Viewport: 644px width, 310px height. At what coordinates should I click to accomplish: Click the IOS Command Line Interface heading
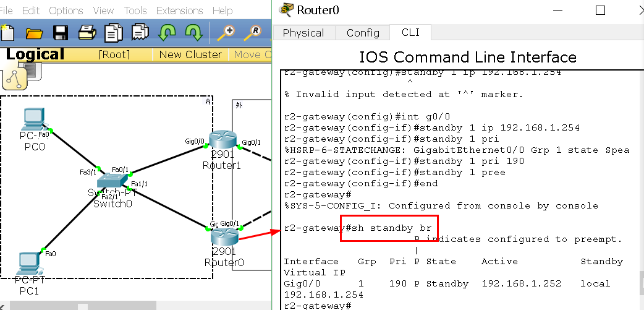[x=468, y=57]
